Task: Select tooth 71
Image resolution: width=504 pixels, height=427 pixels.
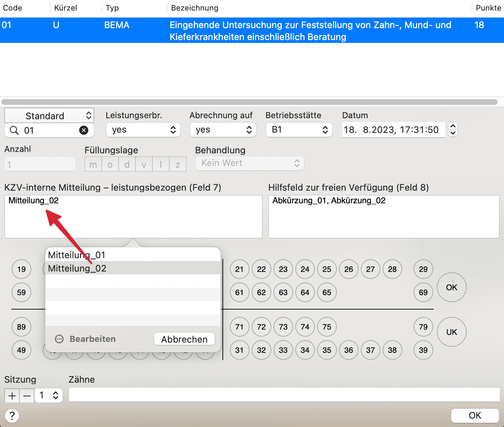Action: [239, 327]
